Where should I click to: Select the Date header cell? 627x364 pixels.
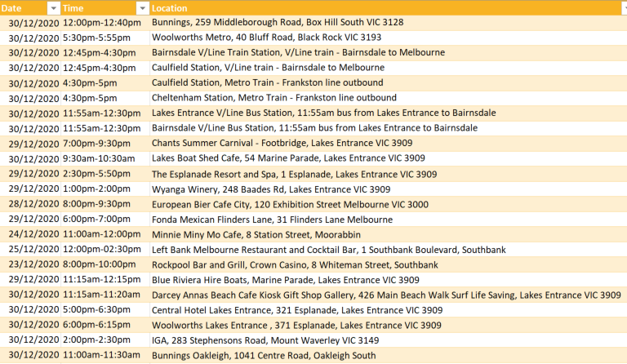coord(30,8)
